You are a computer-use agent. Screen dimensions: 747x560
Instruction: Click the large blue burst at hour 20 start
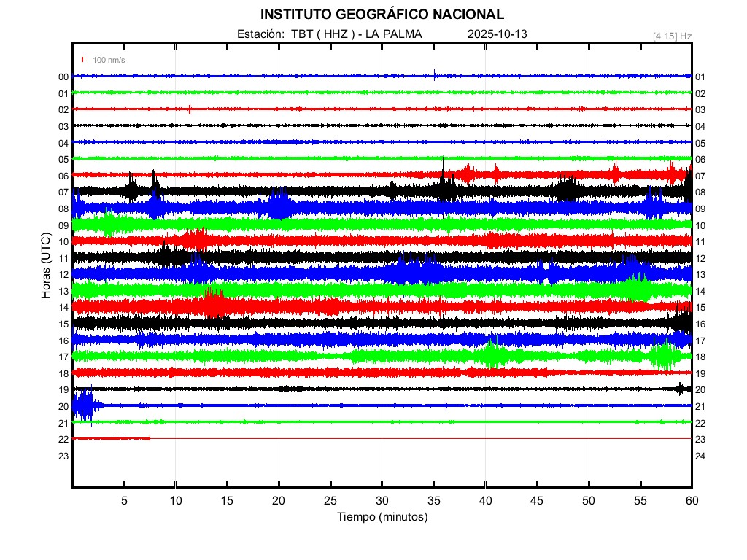tap(85, 405)
